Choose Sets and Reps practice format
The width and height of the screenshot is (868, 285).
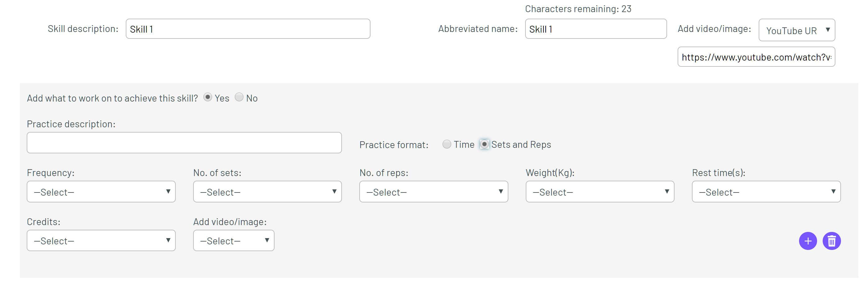coord(484,144)
